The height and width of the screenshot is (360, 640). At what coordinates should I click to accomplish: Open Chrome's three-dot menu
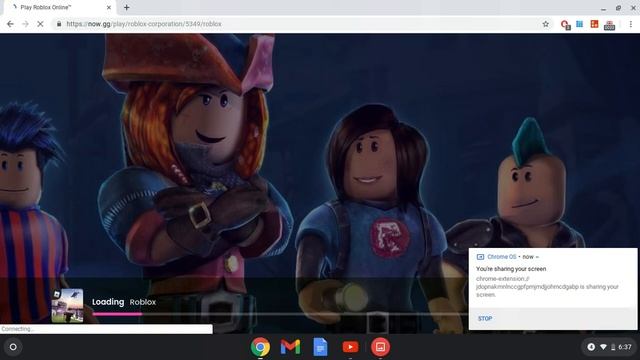(631, 24)
